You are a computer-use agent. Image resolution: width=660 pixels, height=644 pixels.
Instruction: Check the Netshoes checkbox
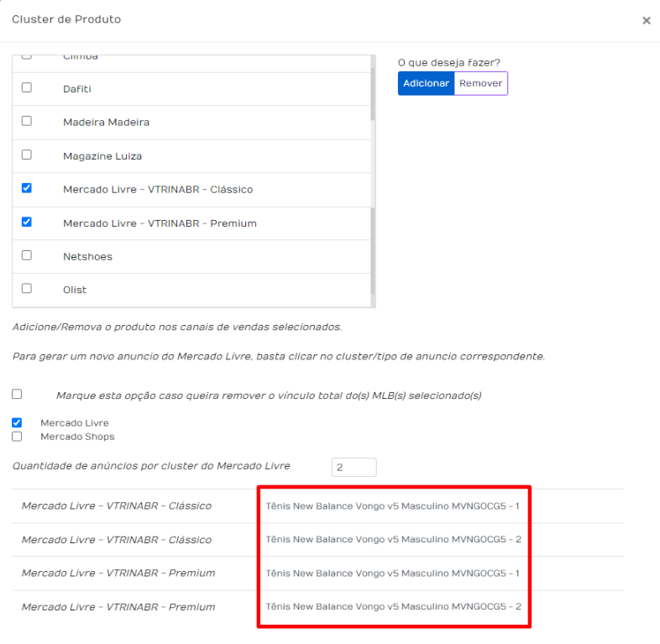tap(27, 255)
